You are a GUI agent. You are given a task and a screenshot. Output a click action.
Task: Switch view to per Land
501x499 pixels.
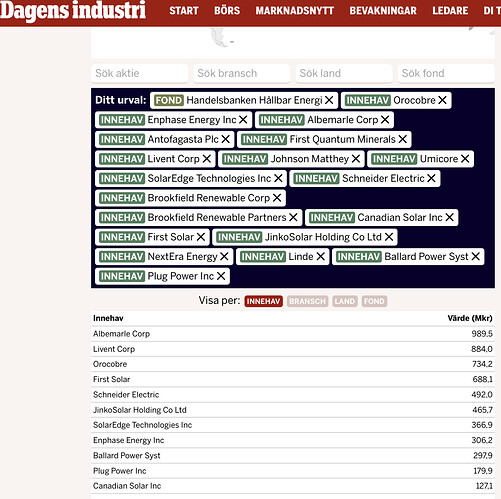[x=345, y=301]
